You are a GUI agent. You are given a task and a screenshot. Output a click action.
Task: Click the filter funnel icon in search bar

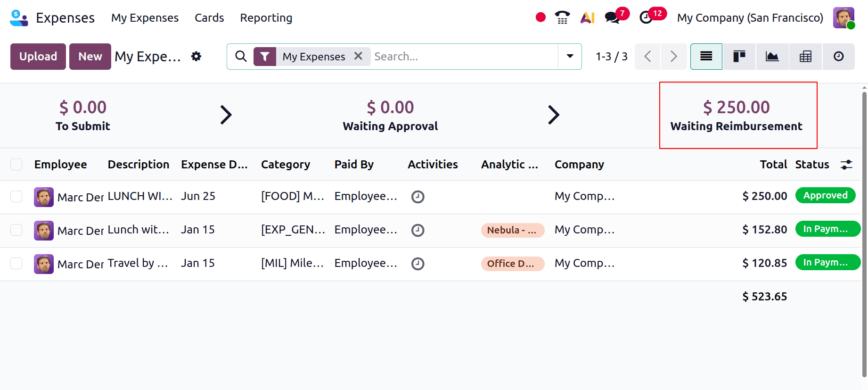(265, 57)
